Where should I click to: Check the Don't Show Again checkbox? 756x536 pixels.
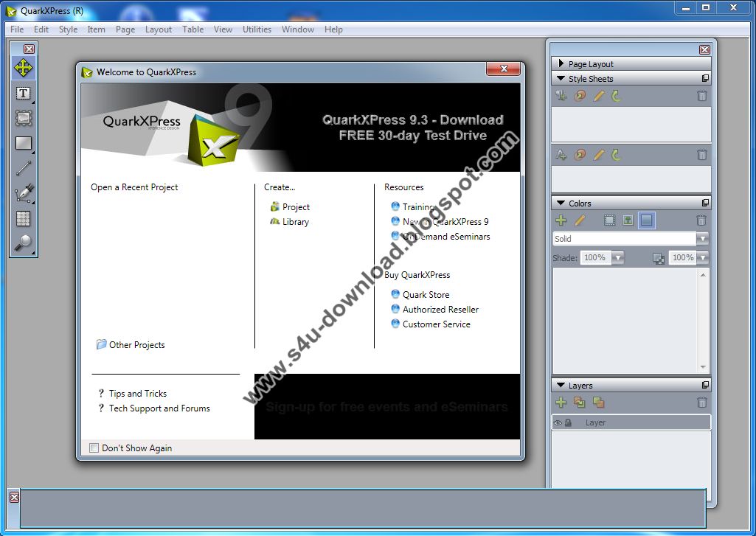tap(94, 448)
